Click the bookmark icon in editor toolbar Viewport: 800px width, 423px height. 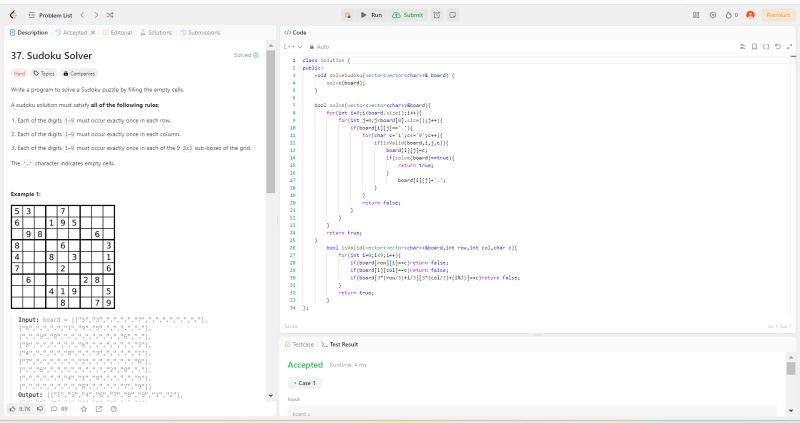pyautogui.click(x=755, y=46)
